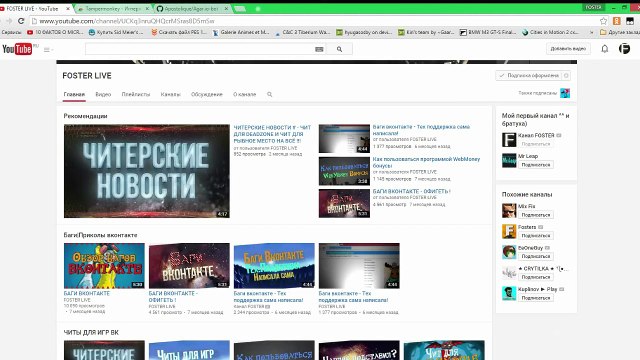
Task: Open the WebMoney video thumbnail in recommendations
Action: (344, 171)
